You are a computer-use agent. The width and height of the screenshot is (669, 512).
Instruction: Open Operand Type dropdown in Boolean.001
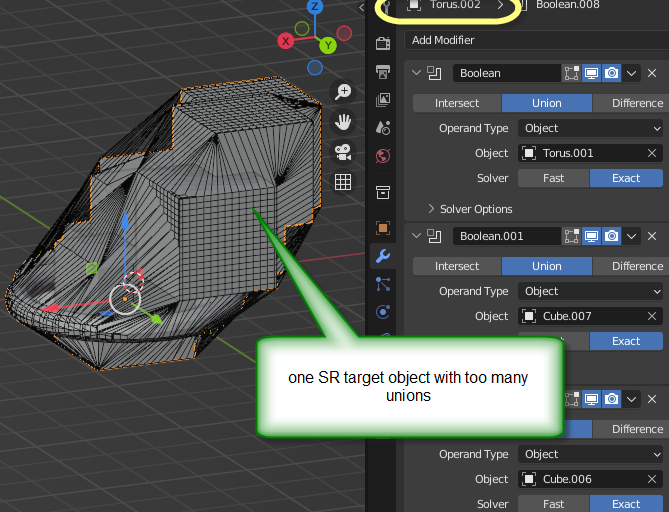590,291
